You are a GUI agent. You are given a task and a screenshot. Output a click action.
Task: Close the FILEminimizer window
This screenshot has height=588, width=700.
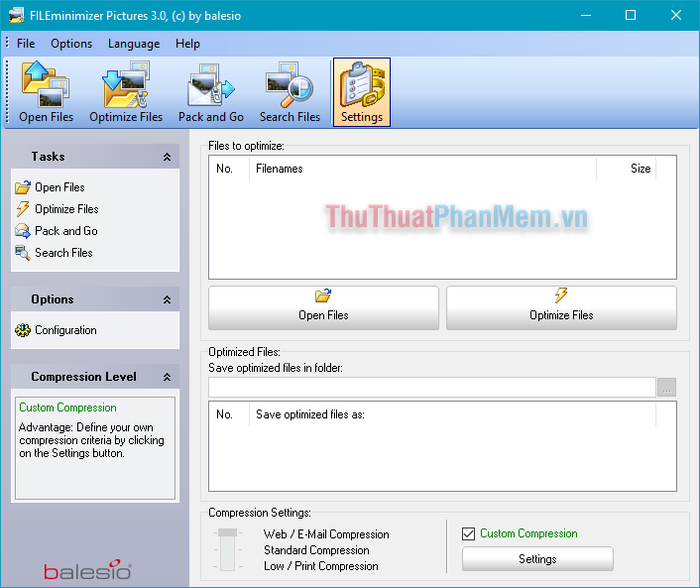point(676,16)
